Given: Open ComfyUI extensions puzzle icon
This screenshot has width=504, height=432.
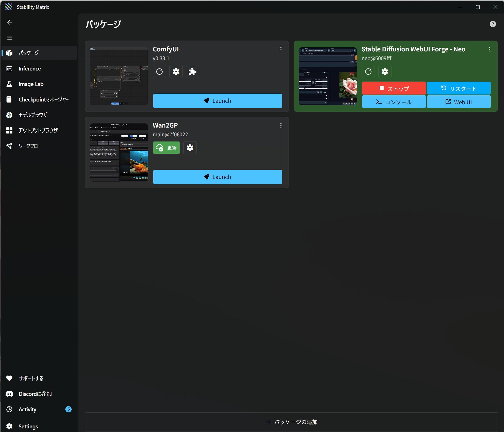Looking at the screenshot, I should click(193, 72).
